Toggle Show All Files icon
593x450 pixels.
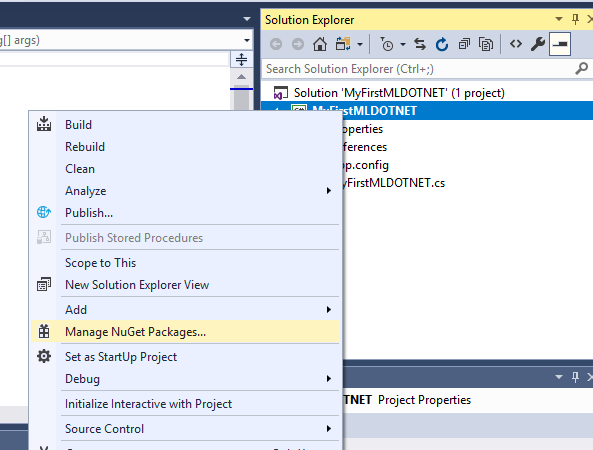point(486,44)
